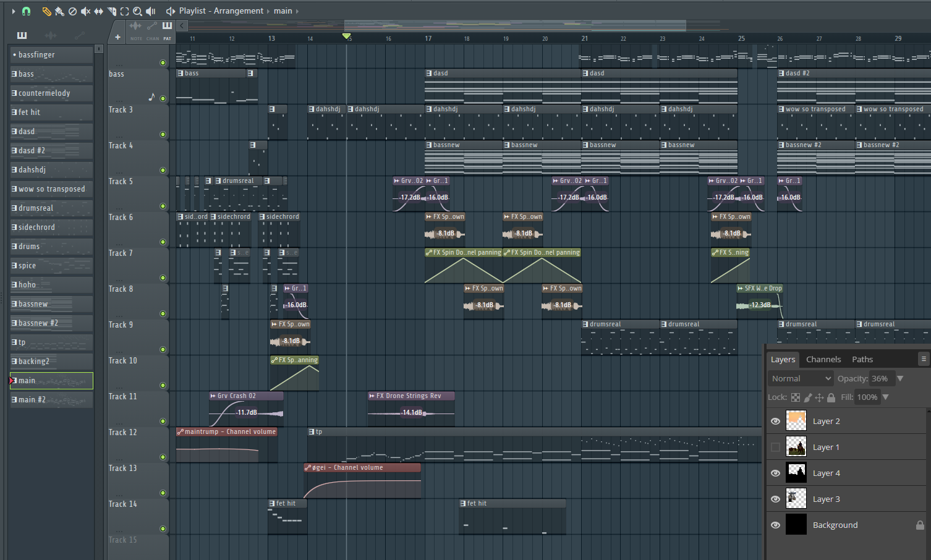The width and height of the screenshot is (931, 560).
Task: Select the countermelody pattern
Action: pos(51,93)
